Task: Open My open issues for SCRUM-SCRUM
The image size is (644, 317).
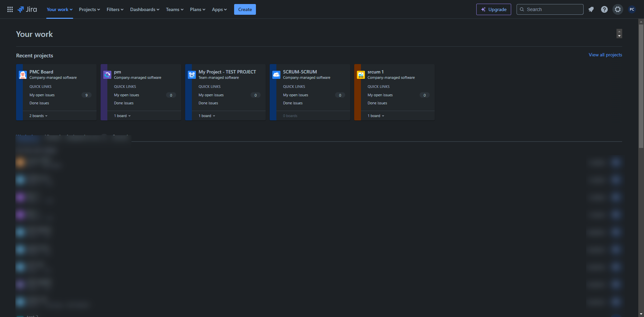Action: pos(296,95)
